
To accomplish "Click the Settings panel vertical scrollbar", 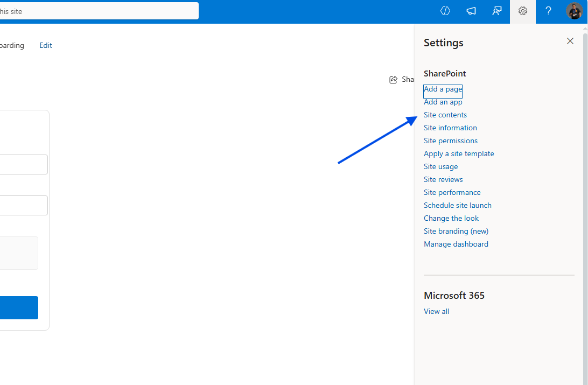I will pyautogui.click(x=585, y=162).
